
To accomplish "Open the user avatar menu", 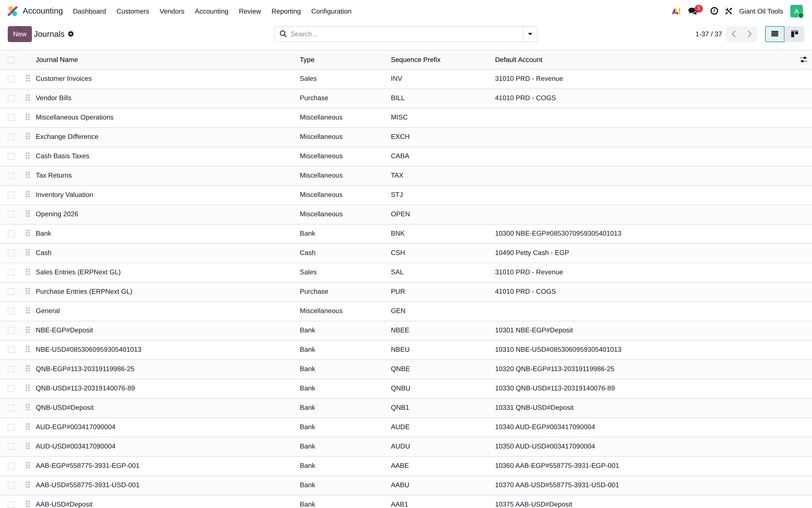I will pos(797,11).
